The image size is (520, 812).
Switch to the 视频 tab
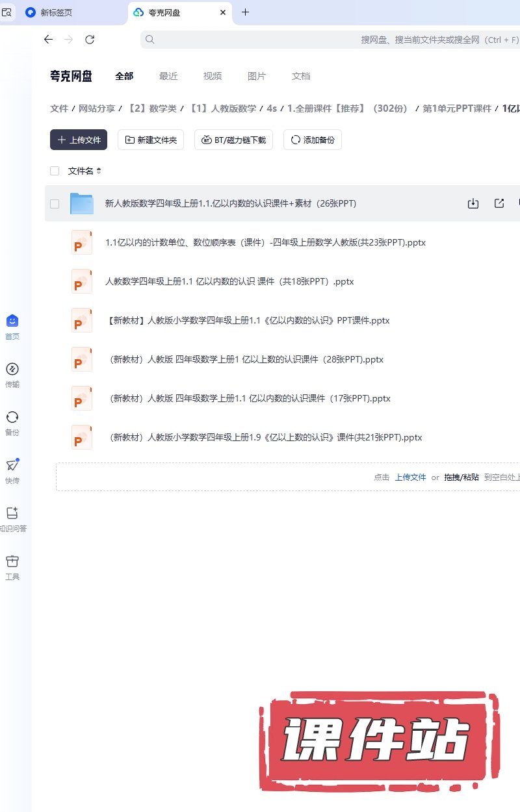click(x=213, y=76)
